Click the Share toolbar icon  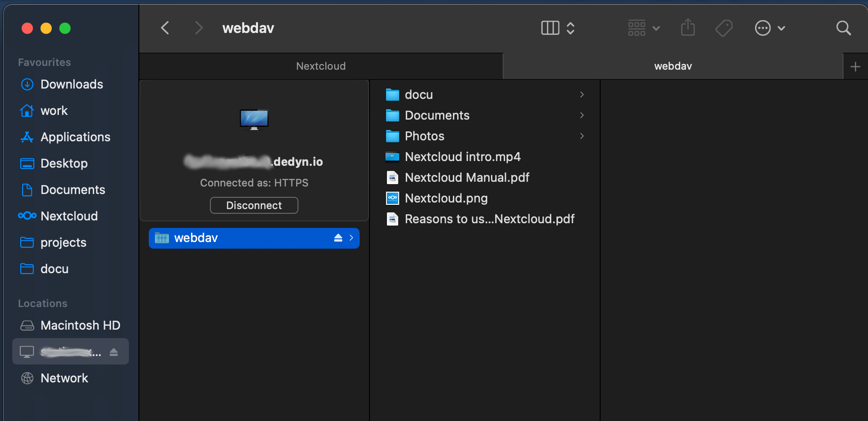(x=688, y=28)
